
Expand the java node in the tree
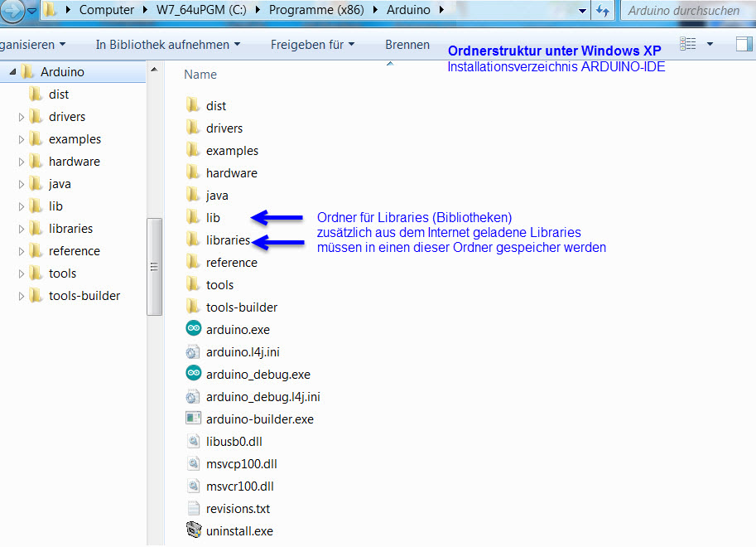pos(21,184)
